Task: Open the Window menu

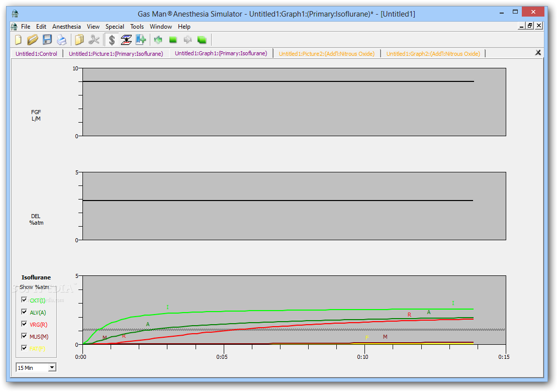Action: click(x=161, y=26)
